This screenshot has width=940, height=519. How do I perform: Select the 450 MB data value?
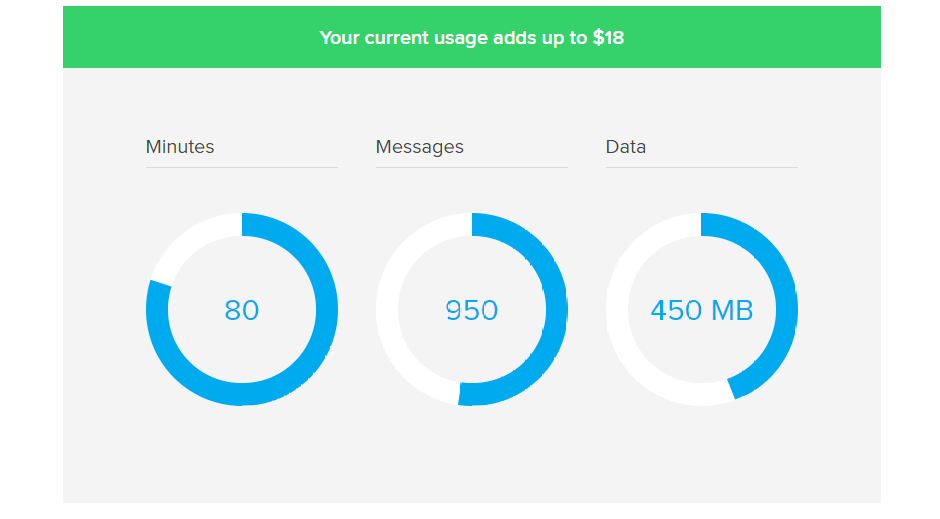click(702, 310)
